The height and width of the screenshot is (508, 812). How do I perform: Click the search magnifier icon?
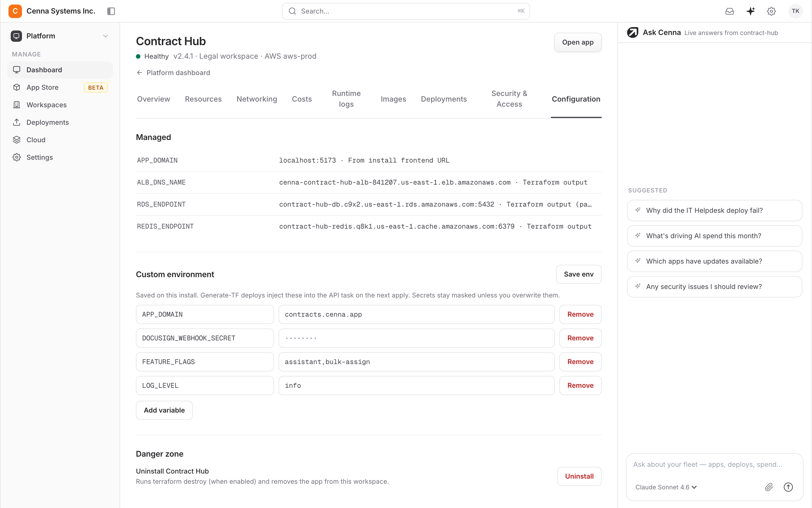(x=292, y=11)
